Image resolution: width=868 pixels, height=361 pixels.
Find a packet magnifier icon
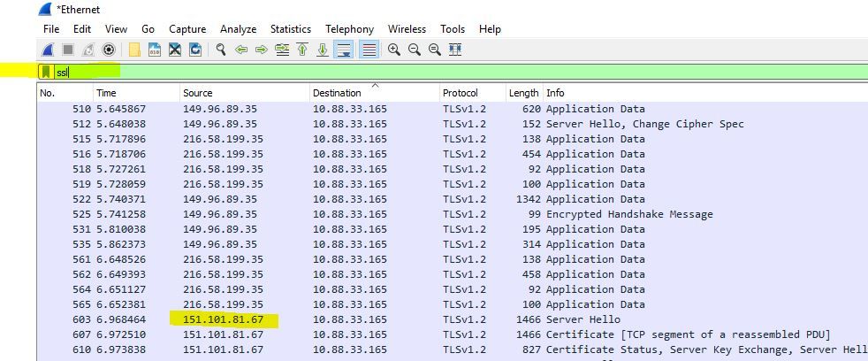[221, 50]
